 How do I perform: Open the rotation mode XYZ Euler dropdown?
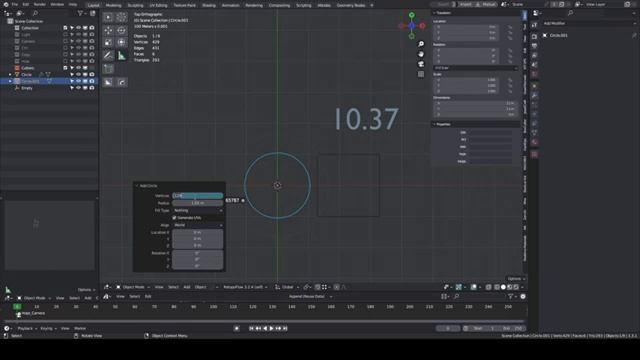point(476,68)
